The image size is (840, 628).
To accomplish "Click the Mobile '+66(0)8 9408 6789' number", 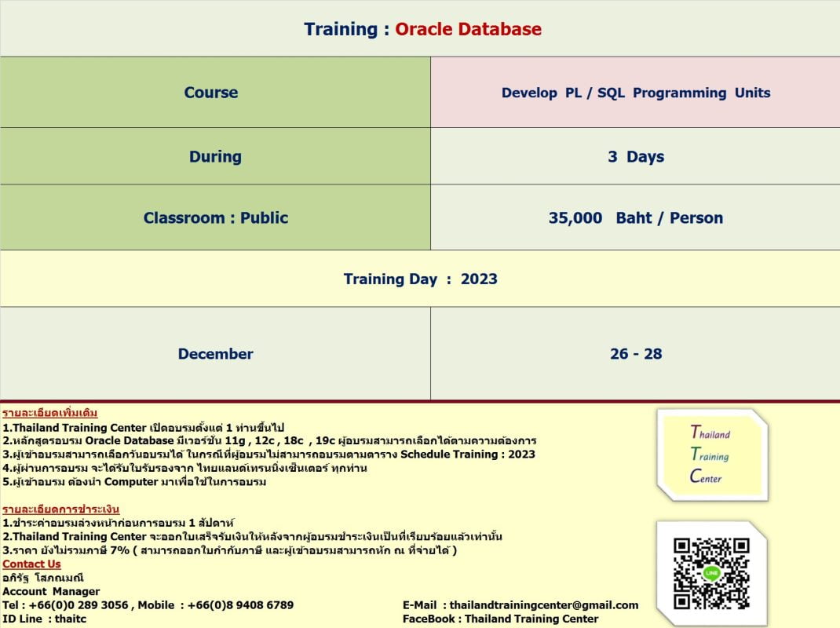I will point(240,605).
